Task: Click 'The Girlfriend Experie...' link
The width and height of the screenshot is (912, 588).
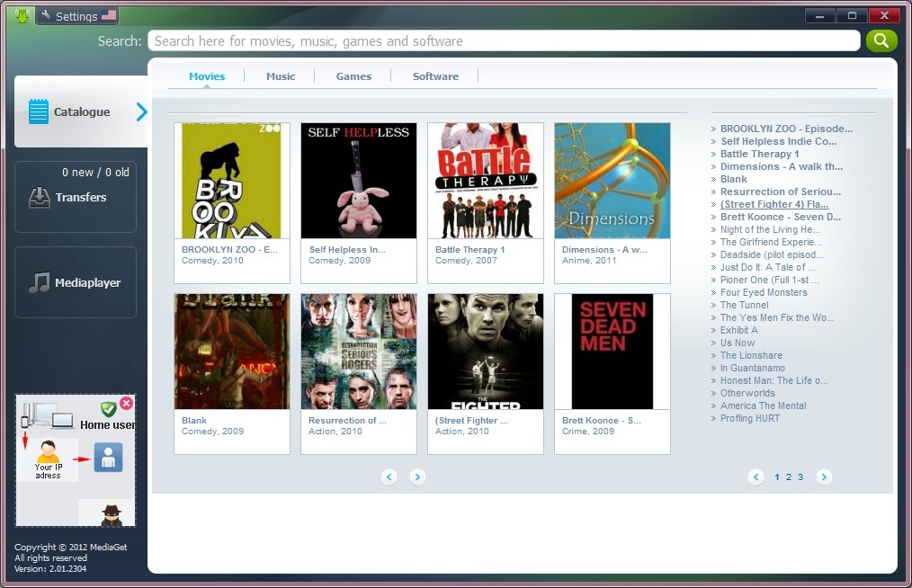Action: point(771,242)
